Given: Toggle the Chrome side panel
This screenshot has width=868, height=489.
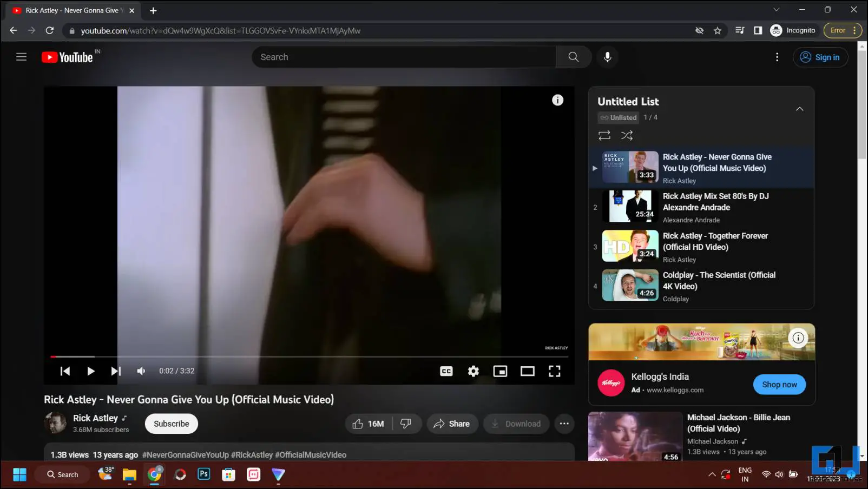Looking at the screenshot, I should tap(758, 30).
